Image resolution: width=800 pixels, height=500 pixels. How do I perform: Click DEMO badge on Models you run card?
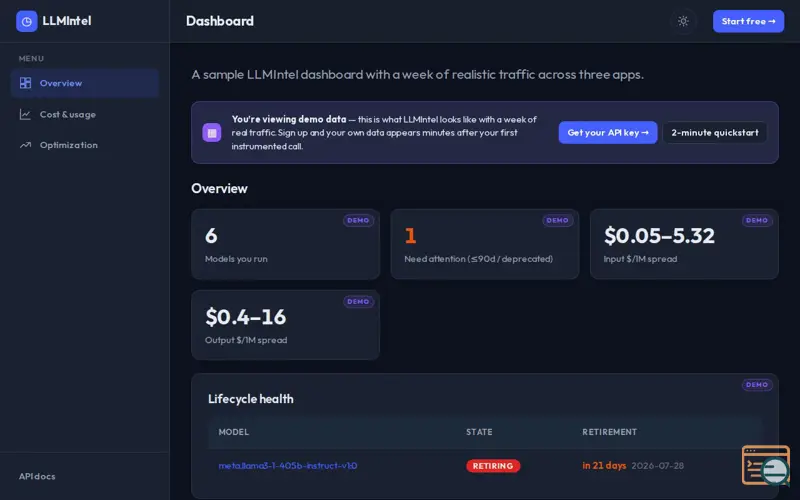click(358, 220)
